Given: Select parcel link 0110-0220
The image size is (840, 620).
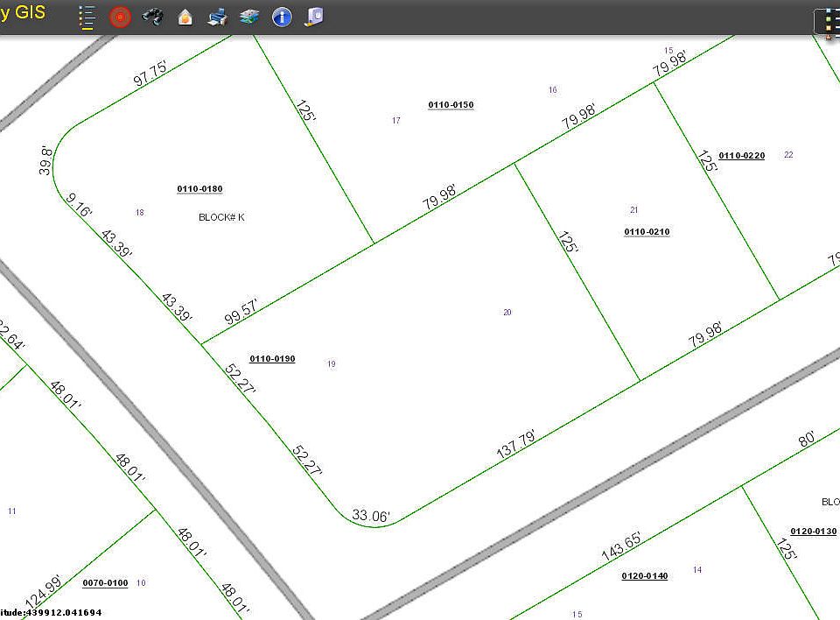Looking at the screenshot, I should pyautogui.click(x=742, y=156).
